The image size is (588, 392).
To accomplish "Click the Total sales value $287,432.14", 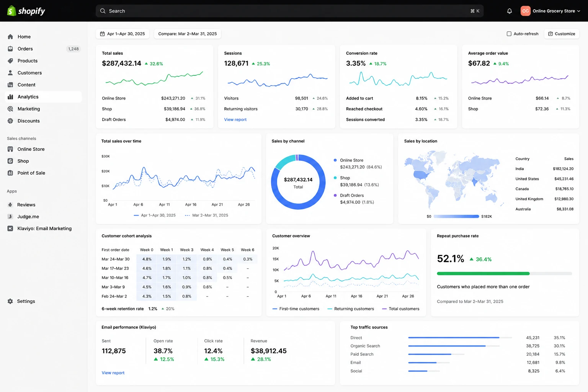I will point(122,64).
